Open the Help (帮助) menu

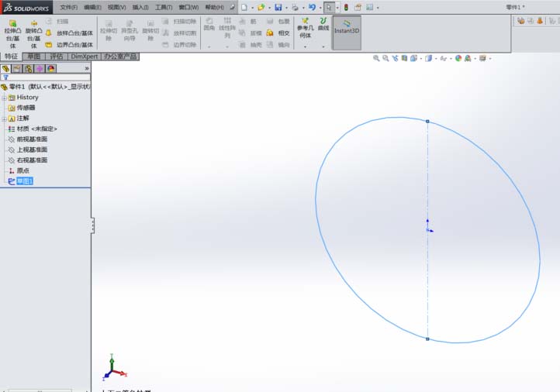214,7
